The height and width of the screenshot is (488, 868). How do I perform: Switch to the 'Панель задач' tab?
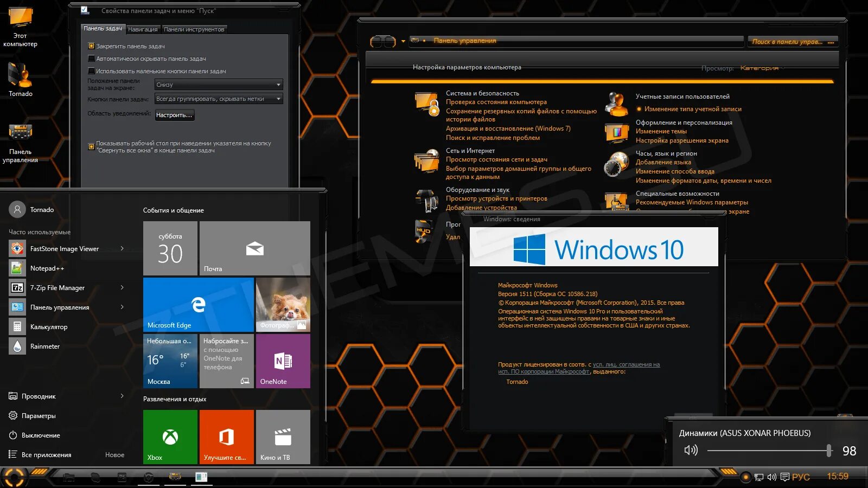point(103,28)
